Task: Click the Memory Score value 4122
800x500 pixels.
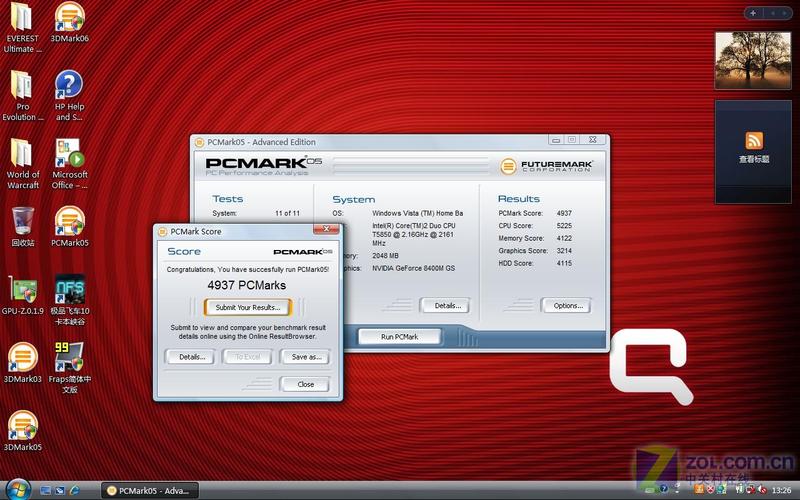Action: pyautogui.click(x=564, y=238)
